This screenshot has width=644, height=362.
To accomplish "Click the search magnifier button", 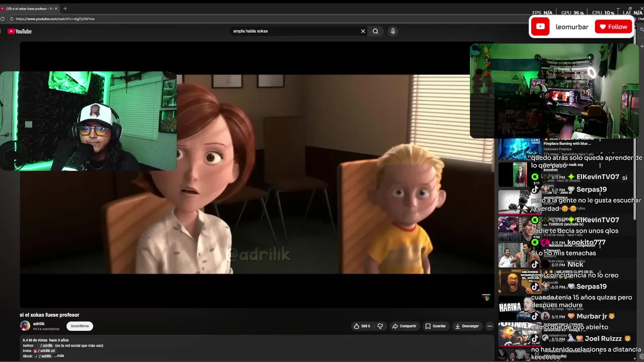I will point(375,31).
